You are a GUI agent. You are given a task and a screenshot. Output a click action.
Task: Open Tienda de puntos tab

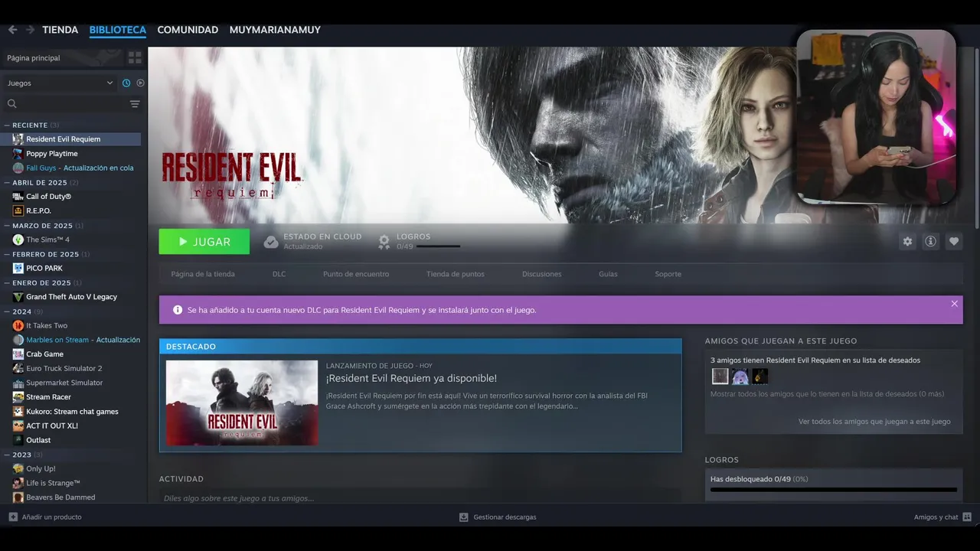[x=456, y=274]
